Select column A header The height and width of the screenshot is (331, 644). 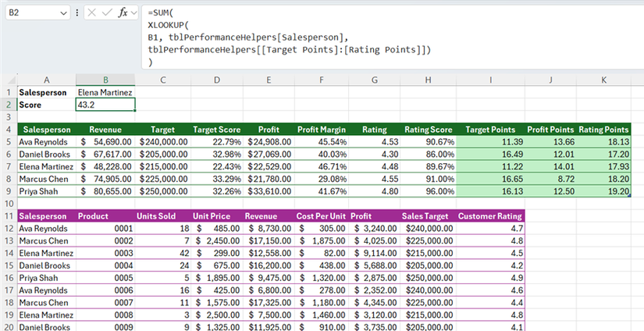point(46,80)
